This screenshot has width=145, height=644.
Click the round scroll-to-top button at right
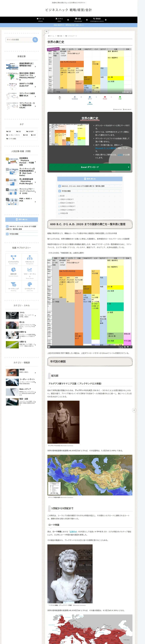(134, 410)
